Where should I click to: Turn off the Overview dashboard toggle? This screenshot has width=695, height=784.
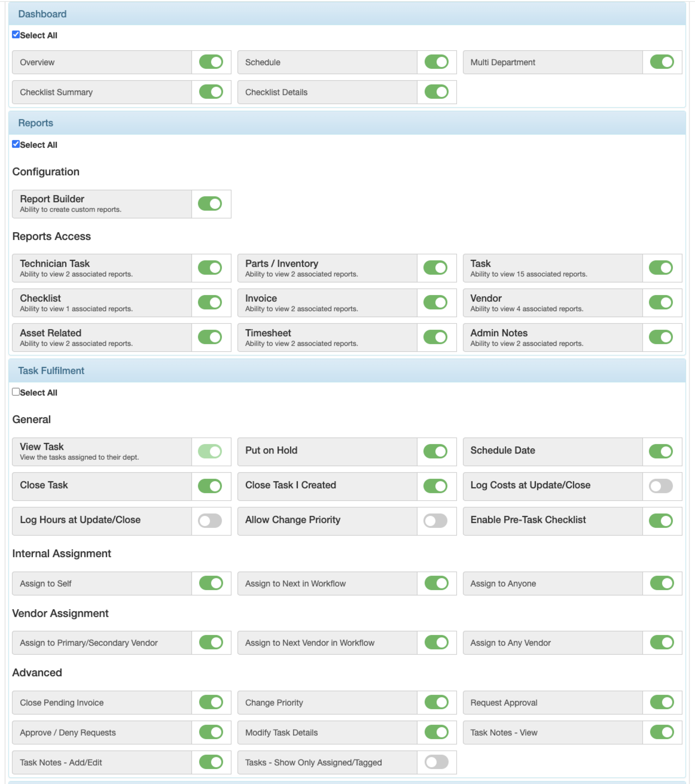point(211,62)
